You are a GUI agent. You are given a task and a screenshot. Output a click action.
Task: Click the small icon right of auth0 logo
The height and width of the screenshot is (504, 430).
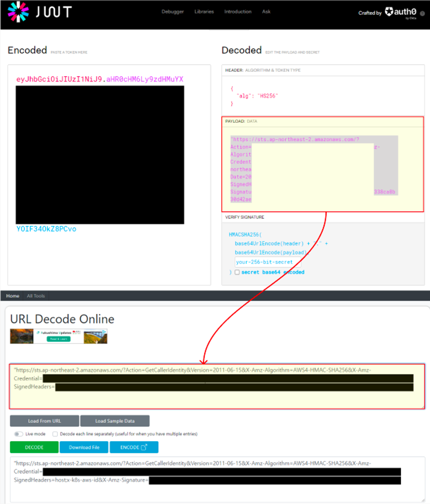click(422, 14)
